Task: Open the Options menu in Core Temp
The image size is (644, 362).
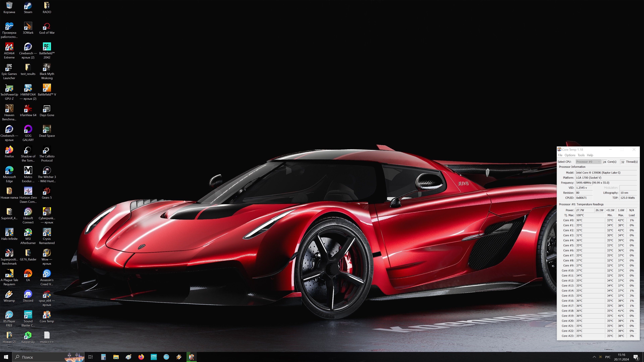Action: coord(570,155)
